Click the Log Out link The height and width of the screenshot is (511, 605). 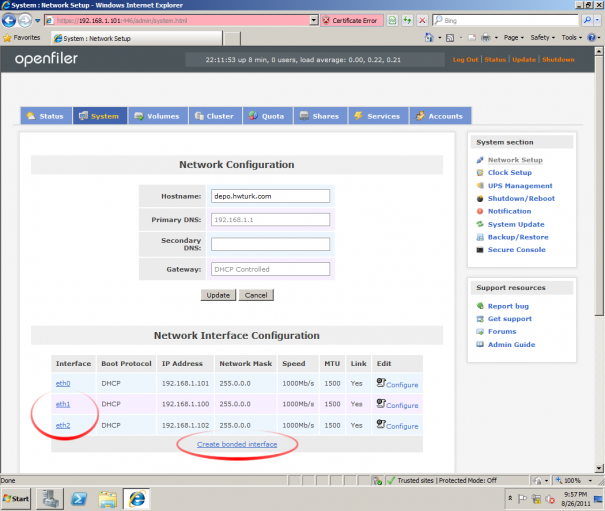(465, 59)
